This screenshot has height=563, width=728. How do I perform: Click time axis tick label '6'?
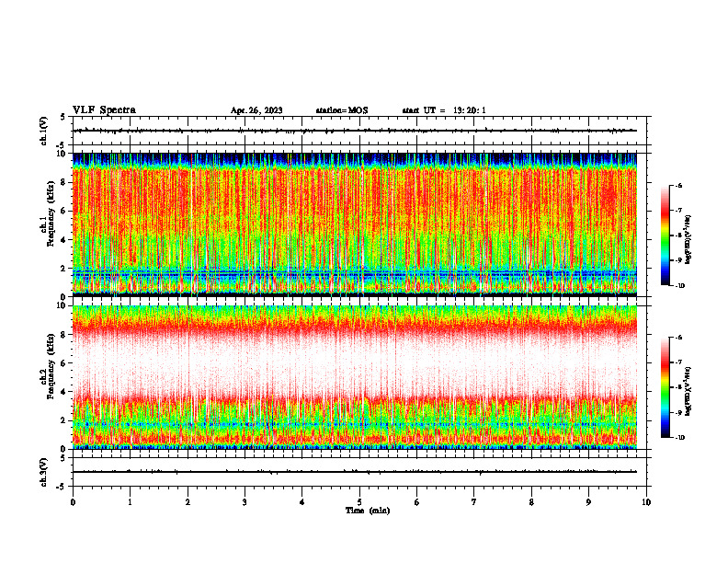(x=417, y=502)
